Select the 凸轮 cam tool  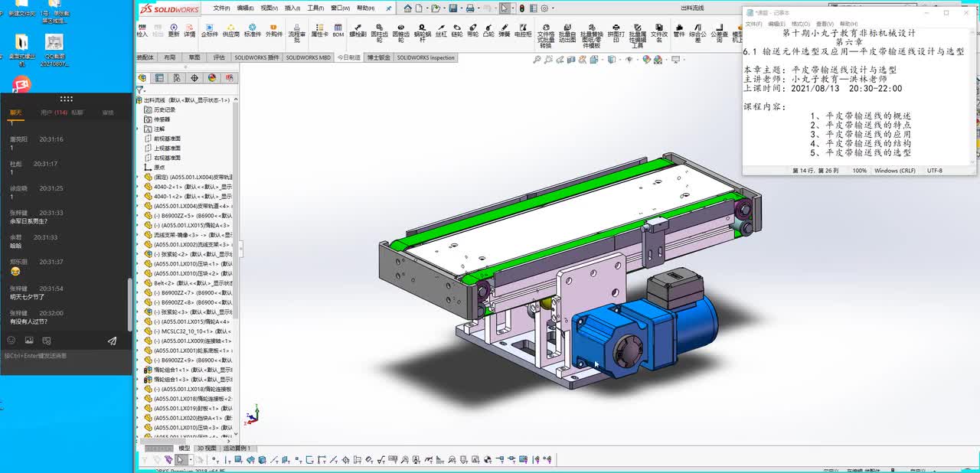(x=488, y=30)
